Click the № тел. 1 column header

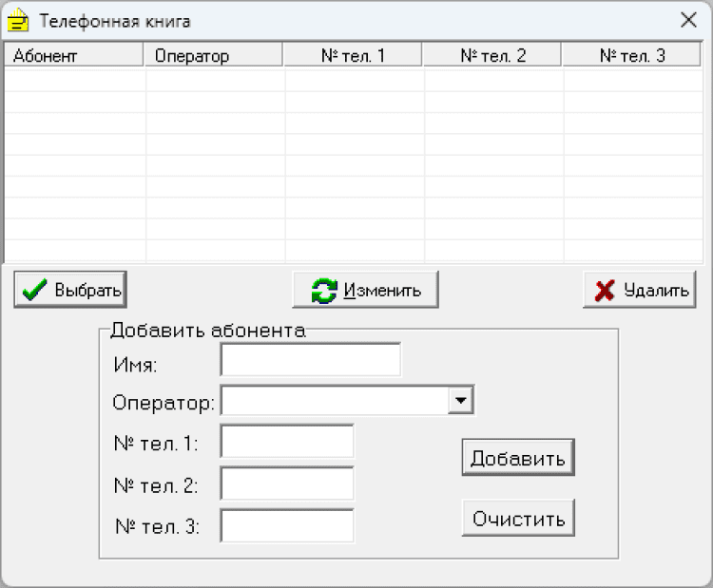pyautogui.click(x=353, y=56)
